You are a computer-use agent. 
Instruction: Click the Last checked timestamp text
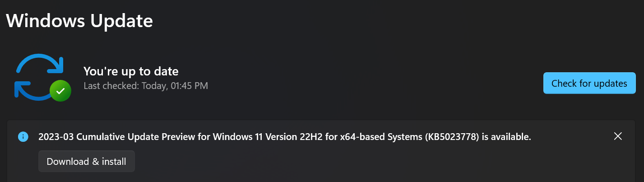(x=146, y=85)
